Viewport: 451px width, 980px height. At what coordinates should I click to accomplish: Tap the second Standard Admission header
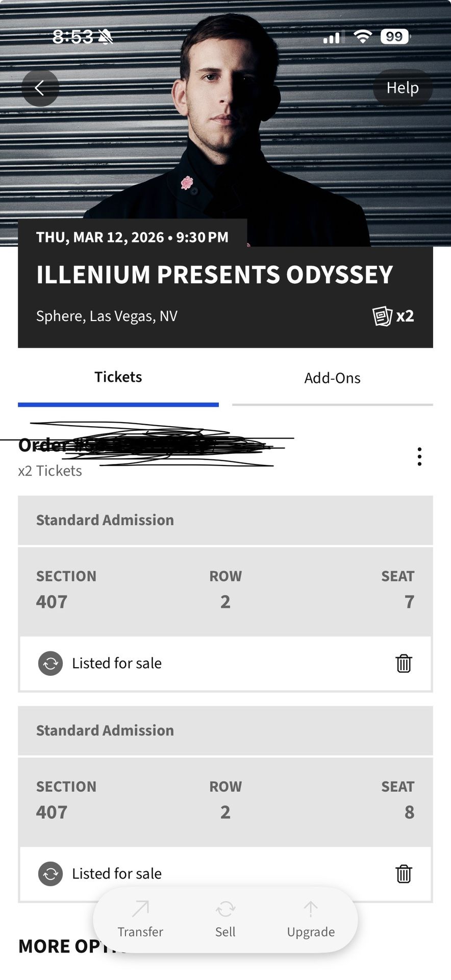(225, 730)
